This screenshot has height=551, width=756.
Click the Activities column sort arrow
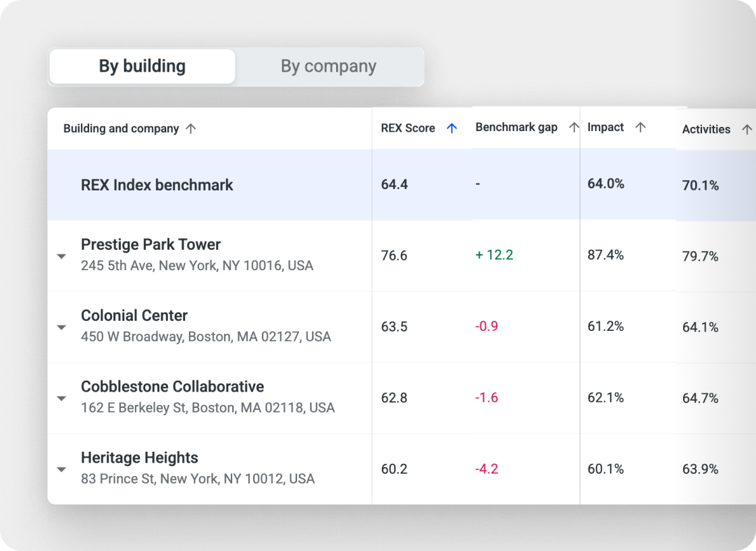[747, 129]
